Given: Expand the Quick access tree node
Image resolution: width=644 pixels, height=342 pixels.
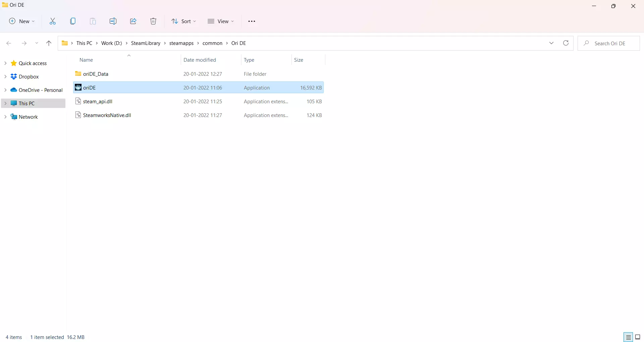Looking at the screenshot, I should pyautogui.click(x=5, y=63).
